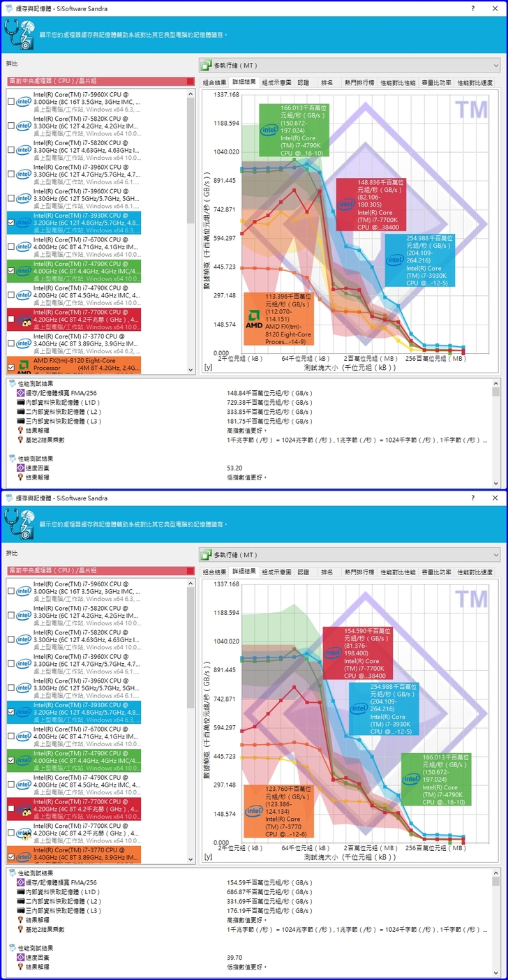Select the 148.84千百萬位元組/秒 value in the upper results
Screen dimensions: 508x980
pos(269,393)
